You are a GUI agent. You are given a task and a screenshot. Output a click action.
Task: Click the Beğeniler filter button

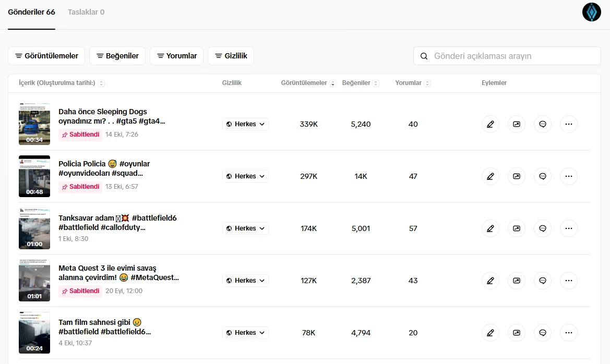[117, 56]
